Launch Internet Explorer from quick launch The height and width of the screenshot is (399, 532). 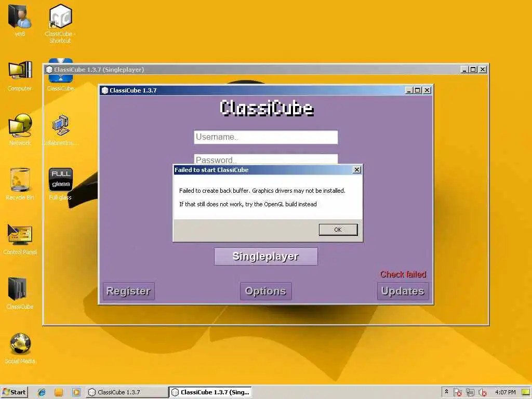(x=42, y=392)
